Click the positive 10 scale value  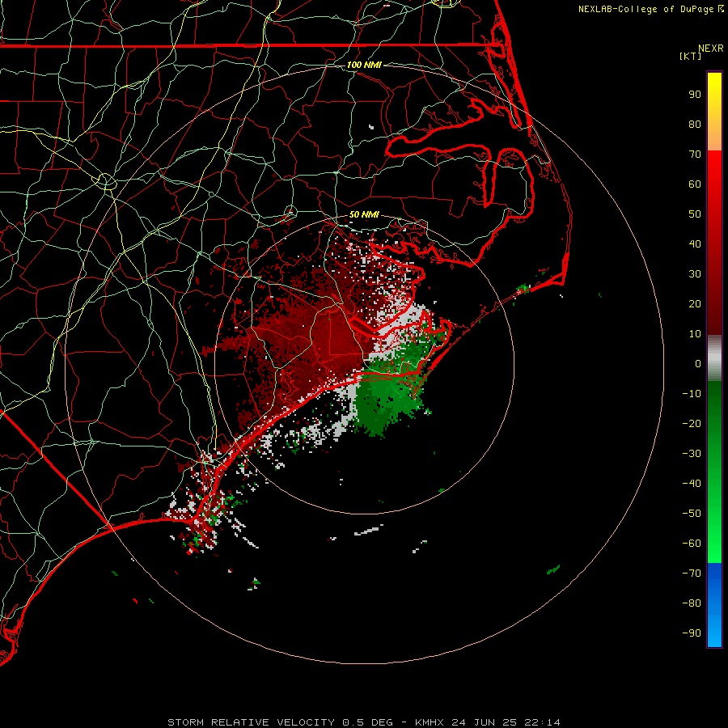pyautogui.click(x=695, y=334)
